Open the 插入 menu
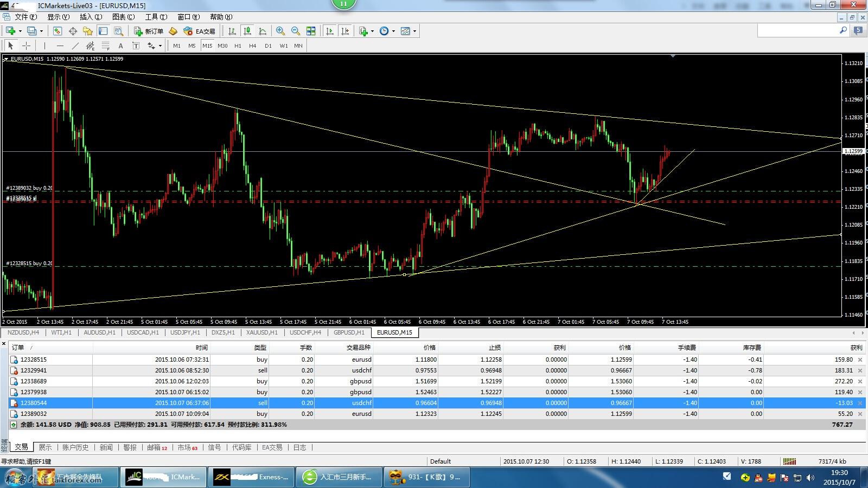Screen dimensions: 868x488 click(x=91, y=17)
